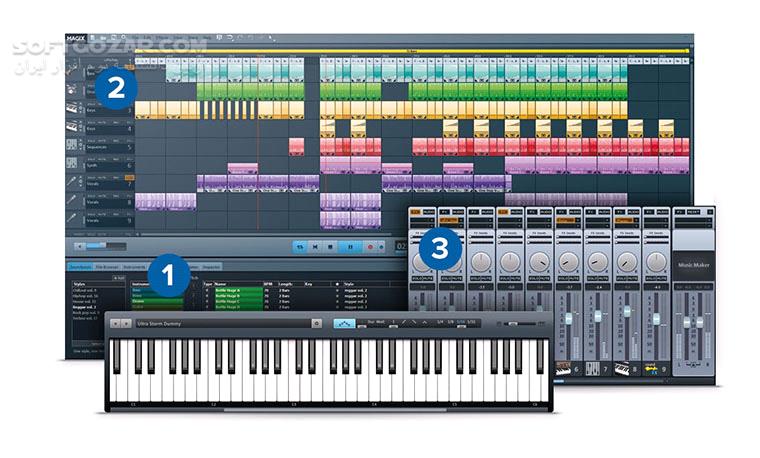This screenshot has width=760, height=458.
Task: Toggle the FX button on mixer channel 3
Action: [x=475, y=212]
